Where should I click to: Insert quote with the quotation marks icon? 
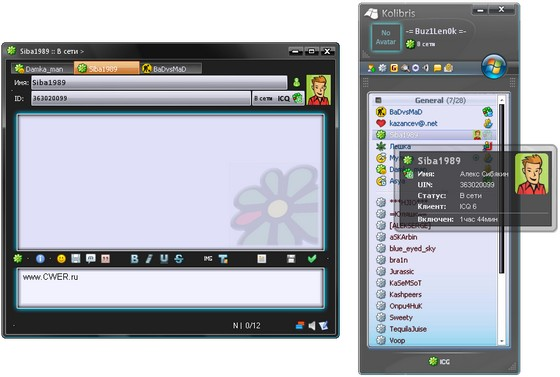(105, 258)
